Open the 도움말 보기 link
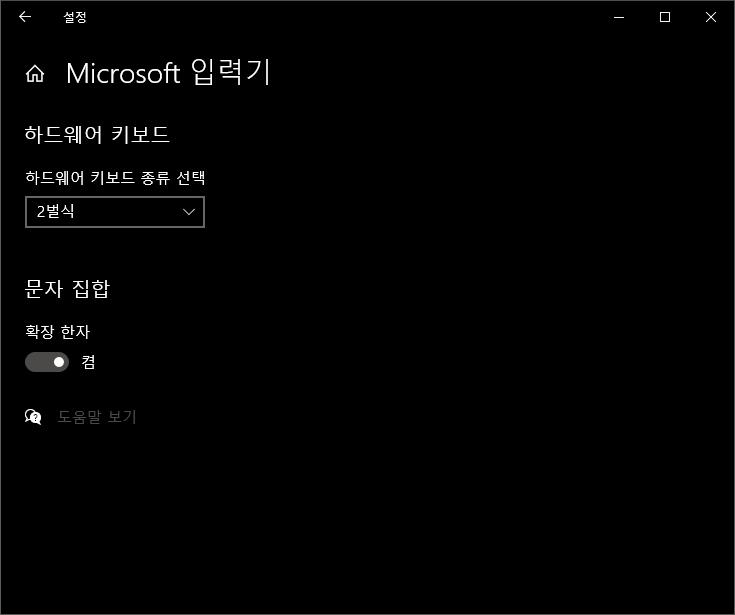Image resolution: width=735 pixels, height=615 pixels. click(97, 417)
